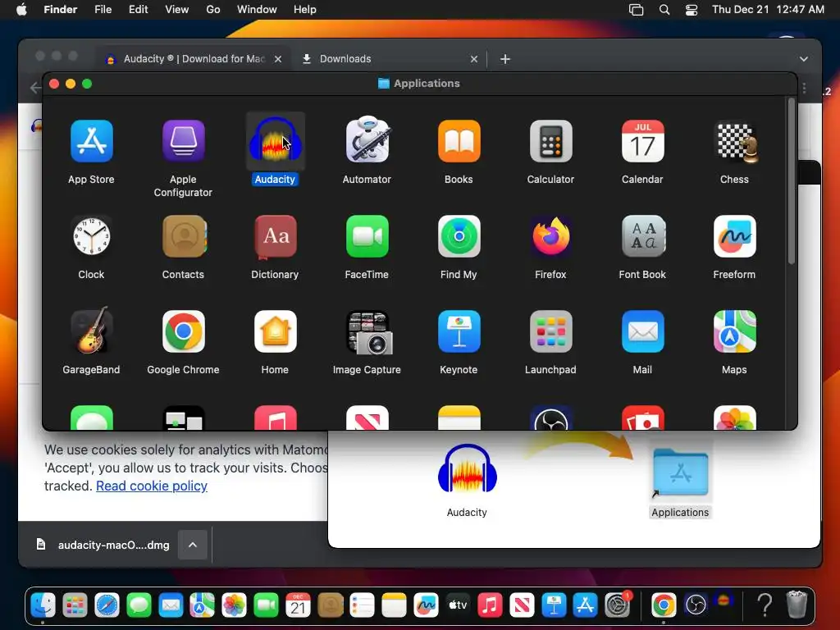Open the Finder application menu
Screen dimensions: 840x630
point(60,10)
